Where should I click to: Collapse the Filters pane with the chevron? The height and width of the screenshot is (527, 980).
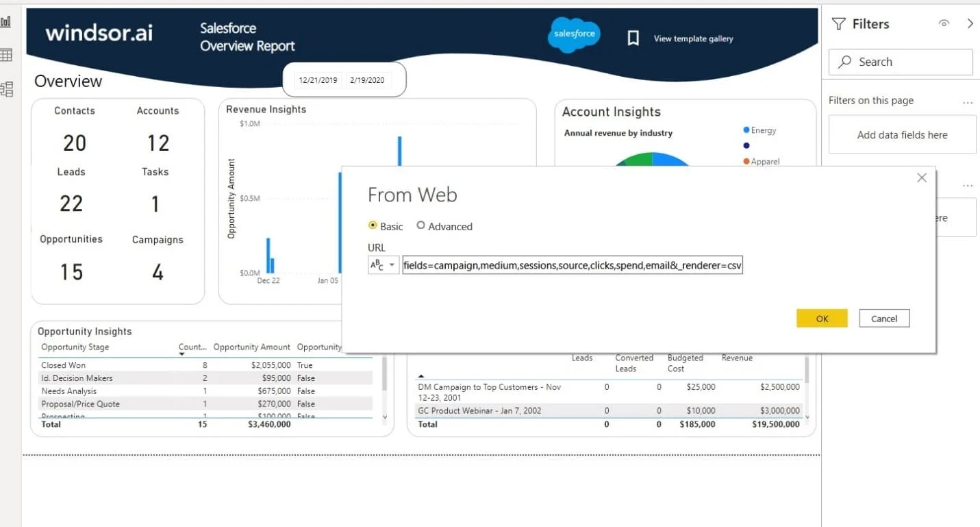pos(970,24)
